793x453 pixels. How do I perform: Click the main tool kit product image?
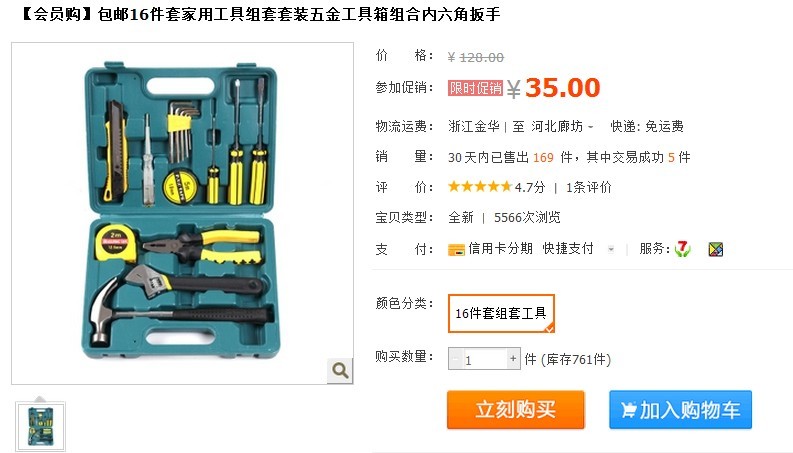point(182,213)
